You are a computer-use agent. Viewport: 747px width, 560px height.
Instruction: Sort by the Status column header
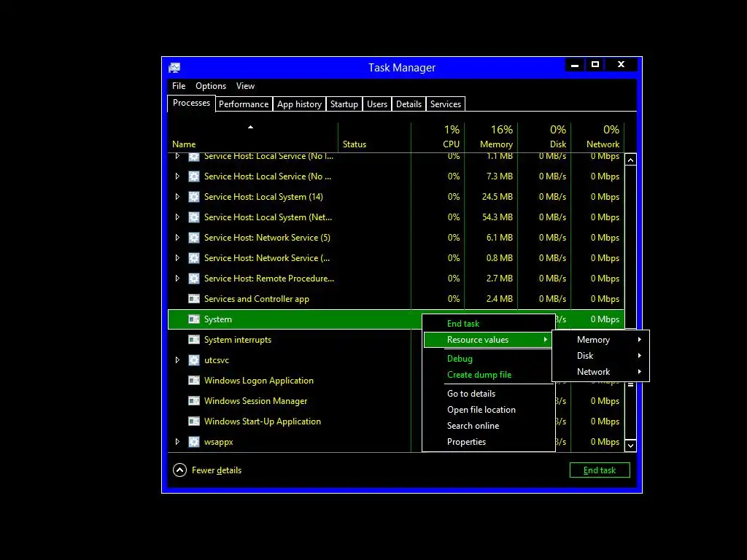point(374,136)
